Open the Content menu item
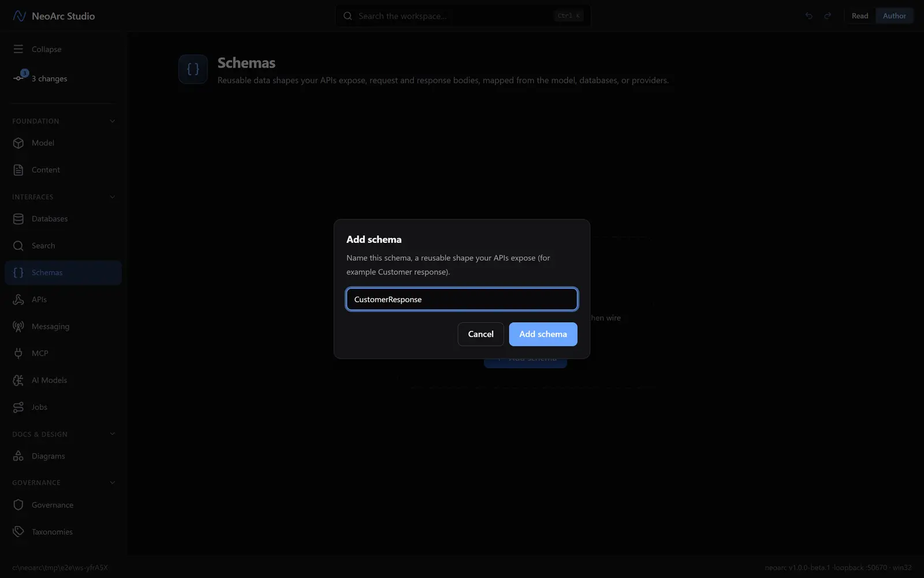The height and width of the screenshot is (578, 924). point(63,170)
